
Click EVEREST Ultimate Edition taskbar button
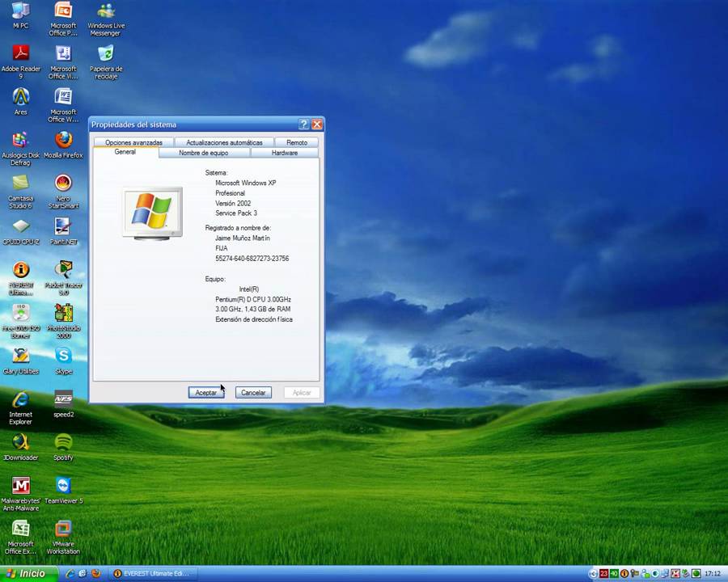153,574
